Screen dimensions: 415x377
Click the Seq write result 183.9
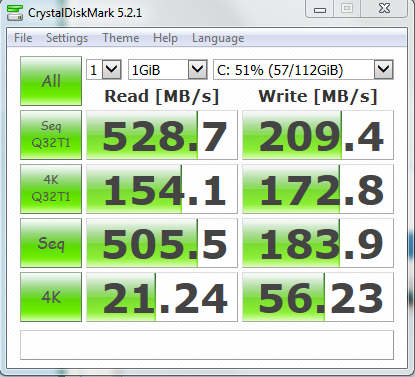(318, 243)
